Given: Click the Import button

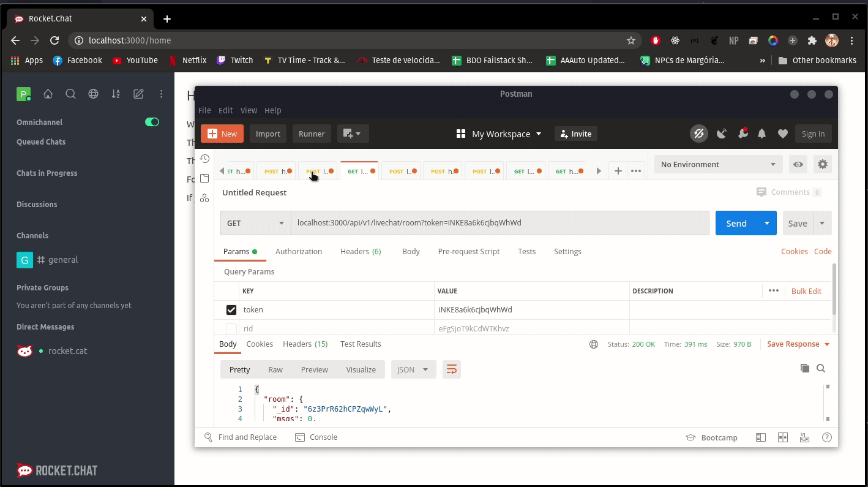Looking at the screenshot, I should point(268,134).
